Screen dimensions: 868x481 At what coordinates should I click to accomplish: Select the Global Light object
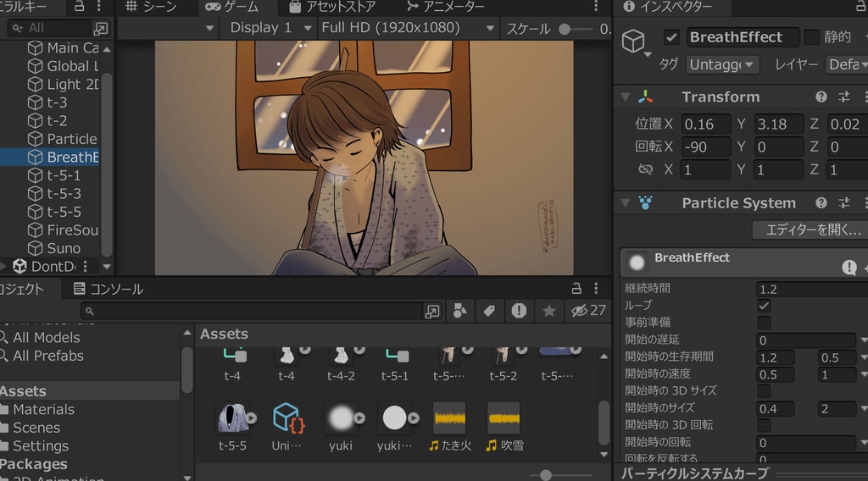(63, 66)
